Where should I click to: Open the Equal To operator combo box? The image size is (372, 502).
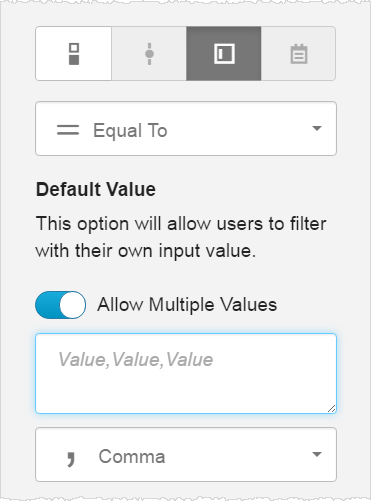pos(186,129)
